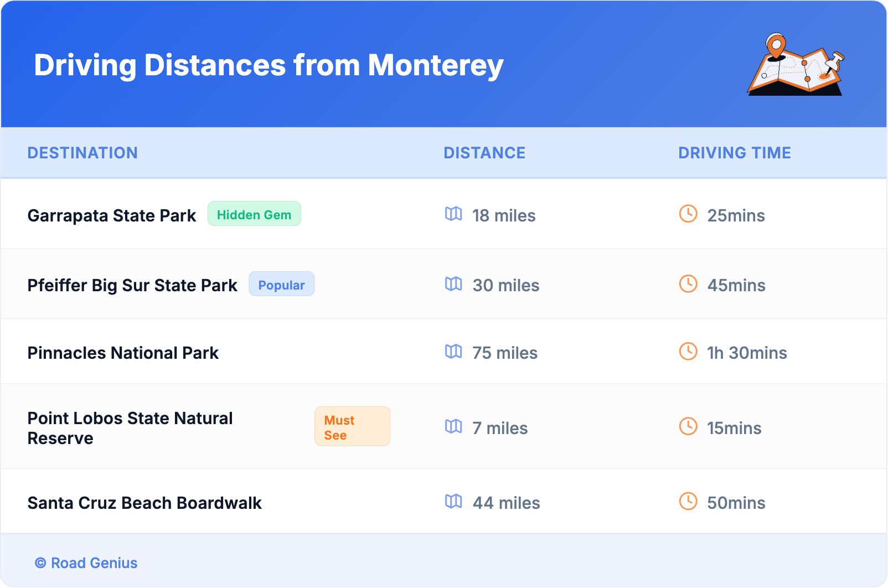The height and width of the screenshot is (588, 888).
Task: Select the Hidden Gem badge
Action: (x=254, y=214)
